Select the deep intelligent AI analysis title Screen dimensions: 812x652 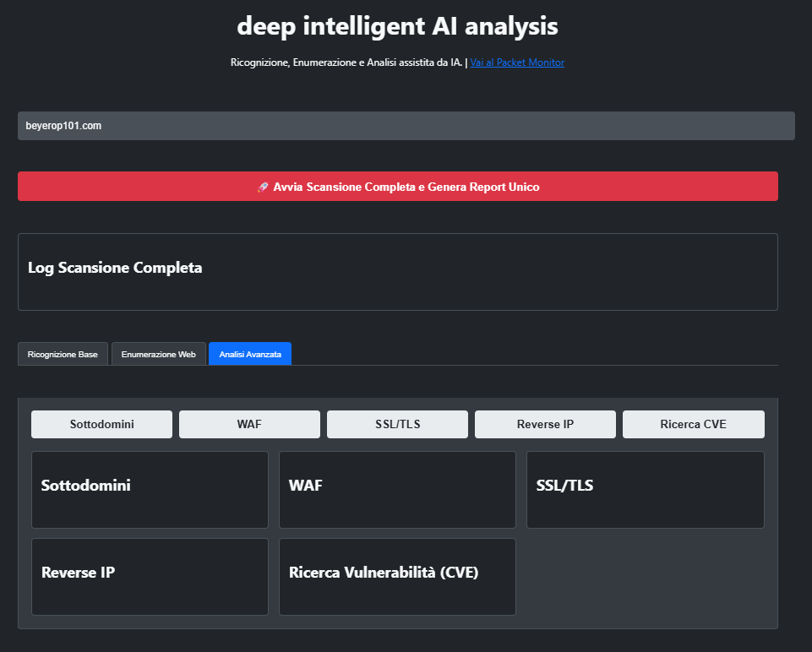(397, 25)
